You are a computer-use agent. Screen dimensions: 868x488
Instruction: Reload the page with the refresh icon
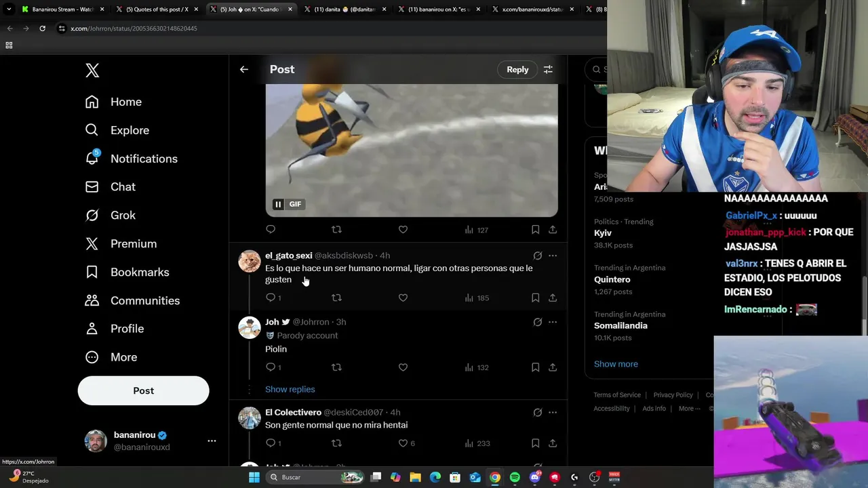pyautogui.click(x=42, y=28)
